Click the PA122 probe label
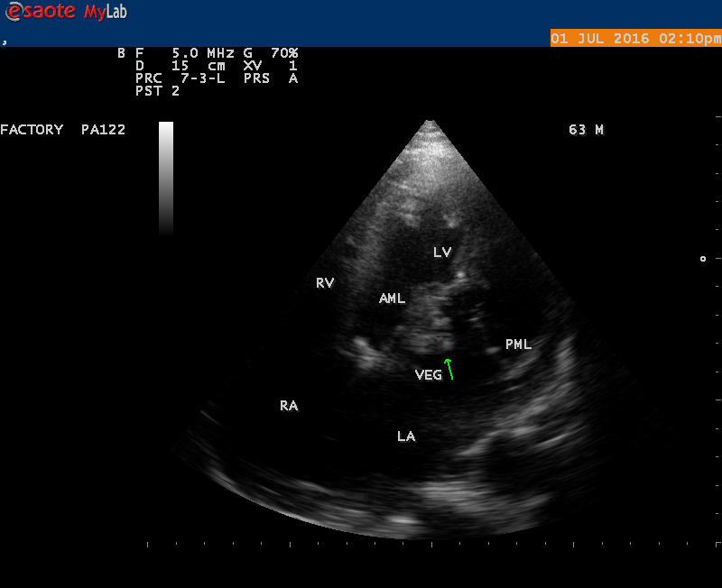Image resolution: width=722 pixels, height=588 pixels. [103, 130]
